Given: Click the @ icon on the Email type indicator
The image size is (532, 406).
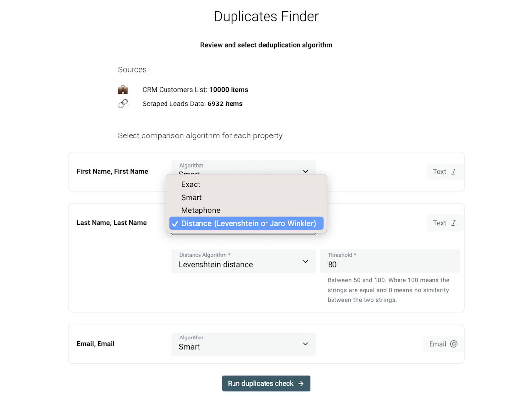Looking at the screenshot, I should pyautogui.click(x=454, y=344).
